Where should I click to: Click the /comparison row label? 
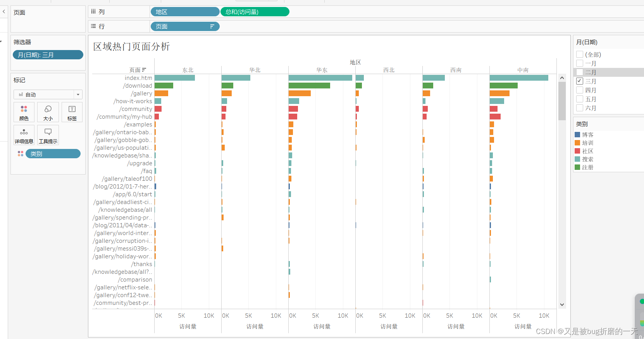135,280
